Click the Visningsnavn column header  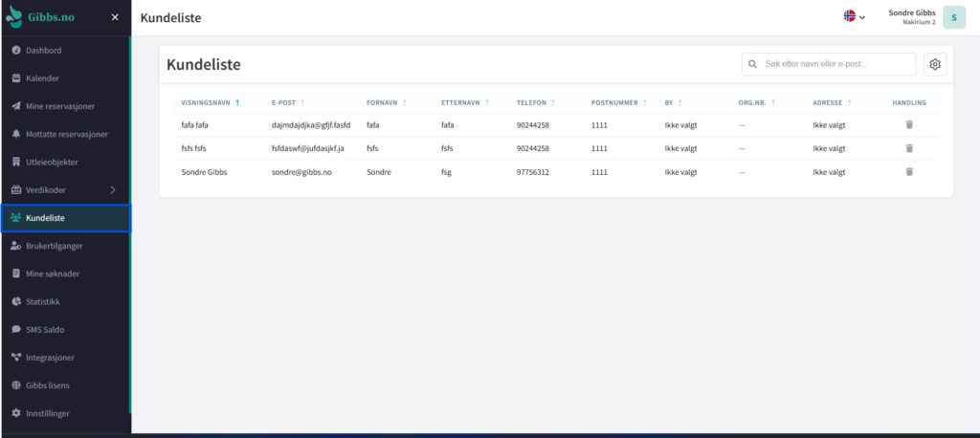coord(207,103)
